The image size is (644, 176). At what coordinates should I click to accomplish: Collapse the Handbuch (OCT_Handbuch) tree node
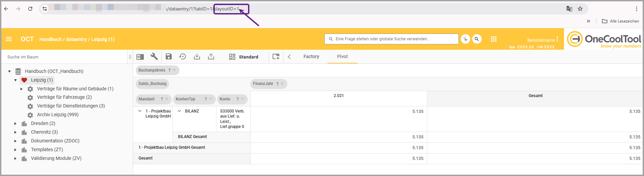[x=9, y=71]
